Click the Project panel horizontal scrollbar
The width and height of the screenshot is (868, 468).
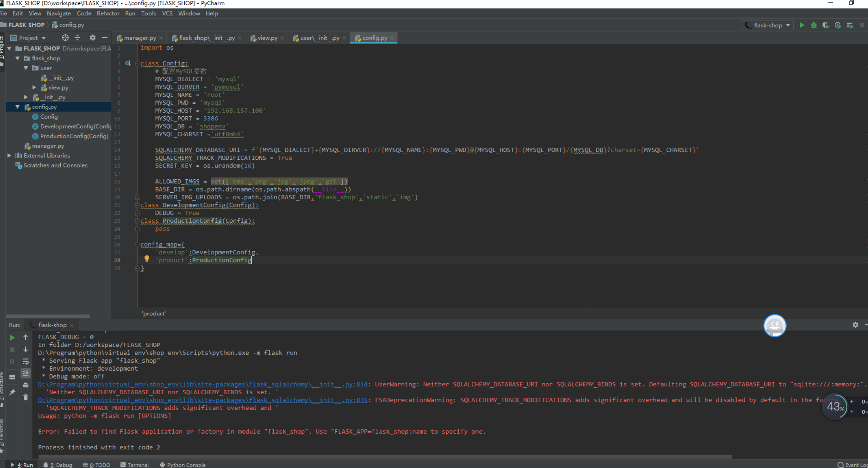click(x=48, y=316)
